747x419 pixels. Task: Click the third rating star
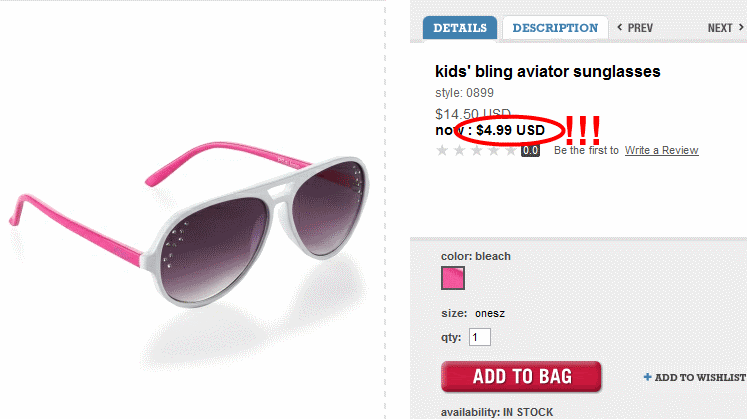coord(477,151)
